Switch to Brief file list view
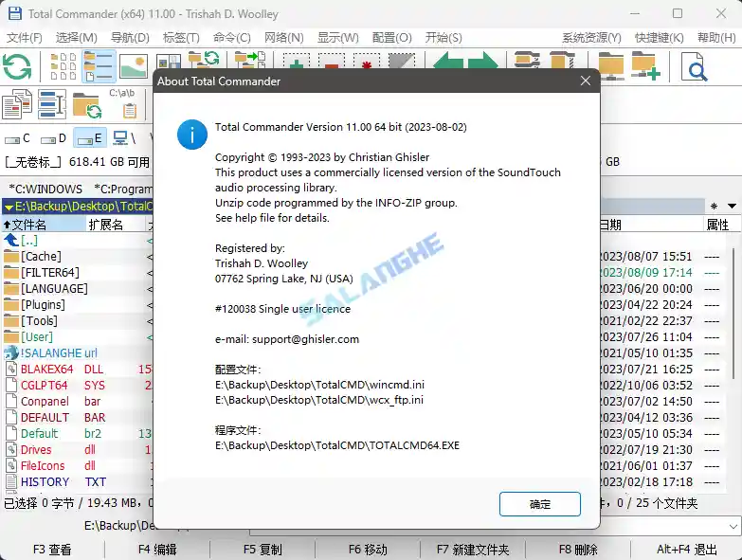 pos(63,66)
